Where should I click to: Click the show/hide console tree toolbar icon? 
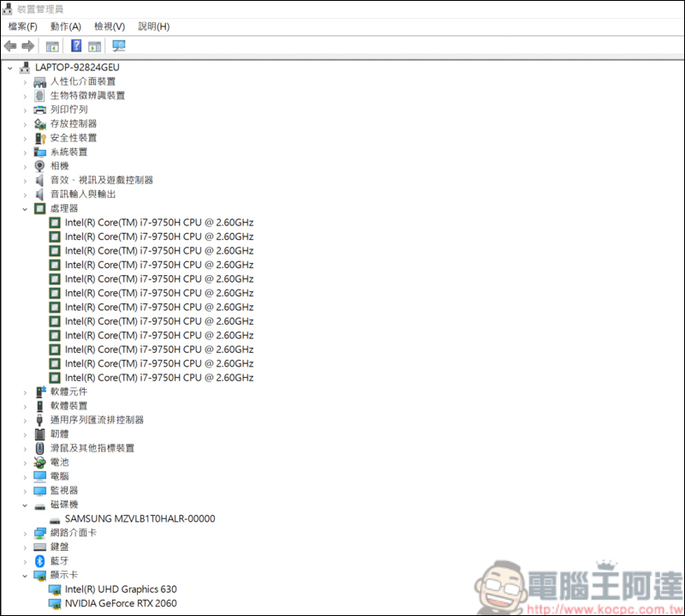pyautogui.click(x=53, y=46)
